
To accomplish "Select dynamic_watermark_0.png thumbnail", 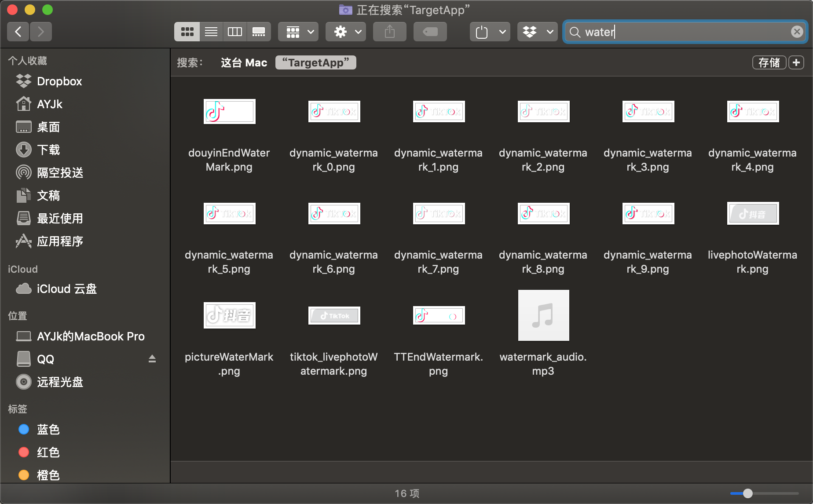I will 334,111.
